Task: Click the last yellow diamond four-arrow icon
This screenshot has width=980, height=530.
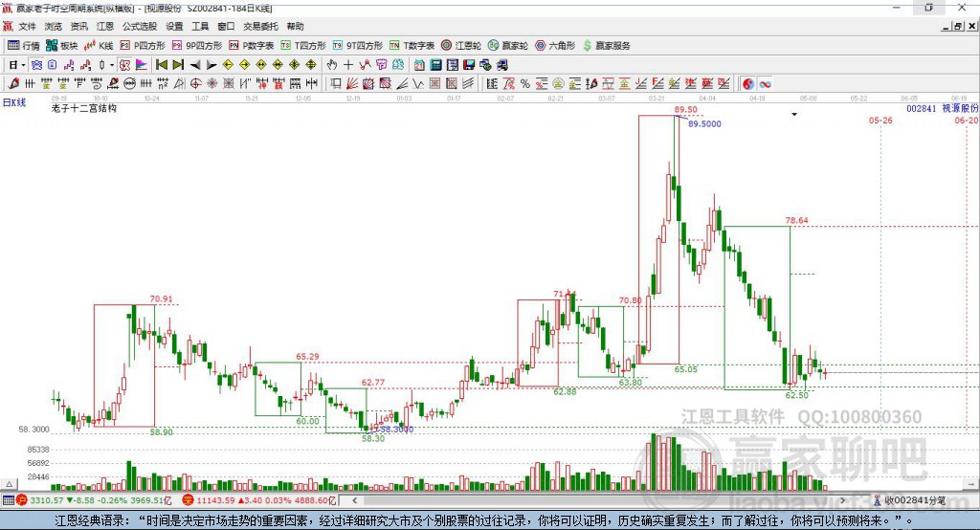Action: coord(311,65)
